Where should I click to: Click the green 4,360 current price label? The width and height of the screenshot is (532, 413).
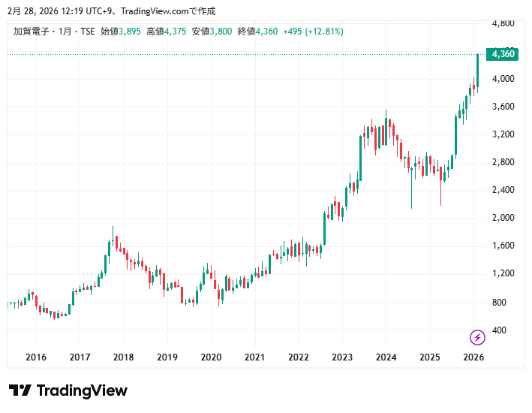501,54
